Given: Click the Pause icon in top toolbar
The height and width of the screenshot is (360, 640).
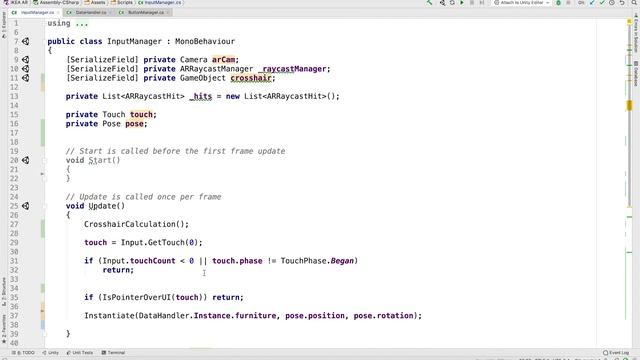Looking at the screenshot, I should (x=472, y=2).
